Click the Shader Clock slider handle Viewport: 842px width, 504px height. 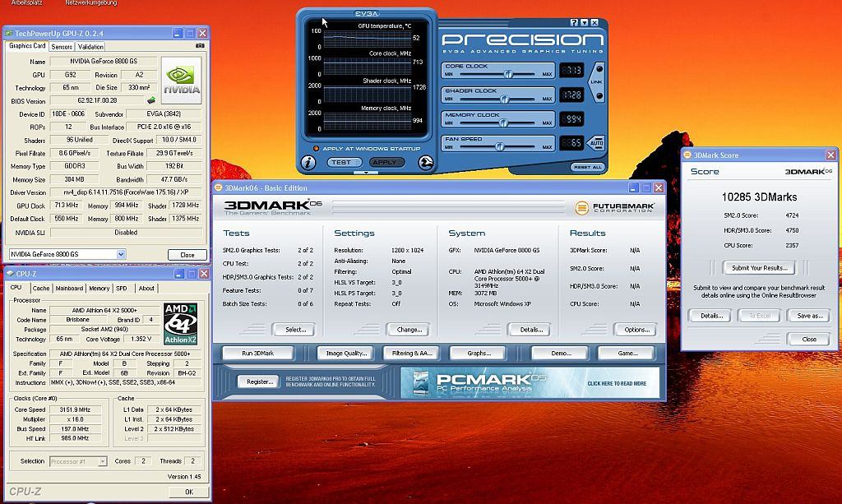click(x=504, y=99)
